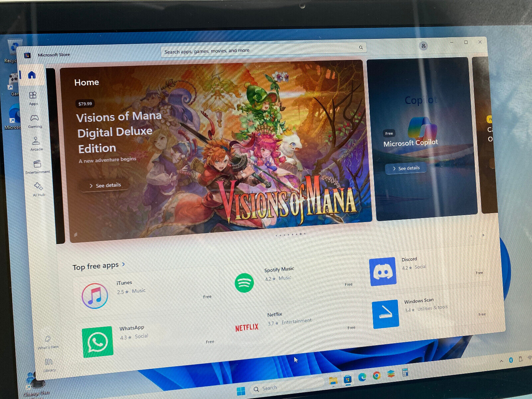Open the AI Hub section
Viewport: 532px width, 399px height.
pyautogui.click(x=39, y=190)
